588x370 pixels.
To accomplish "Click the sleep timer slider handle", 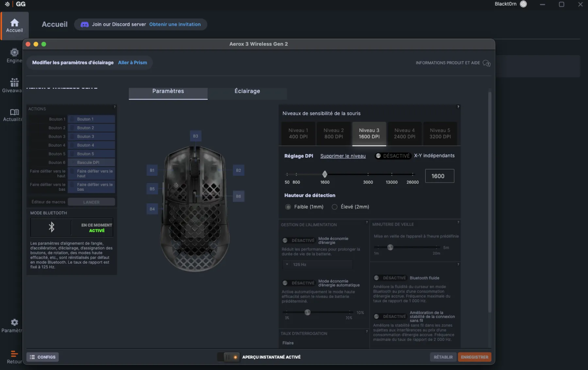I will [390, 247].
